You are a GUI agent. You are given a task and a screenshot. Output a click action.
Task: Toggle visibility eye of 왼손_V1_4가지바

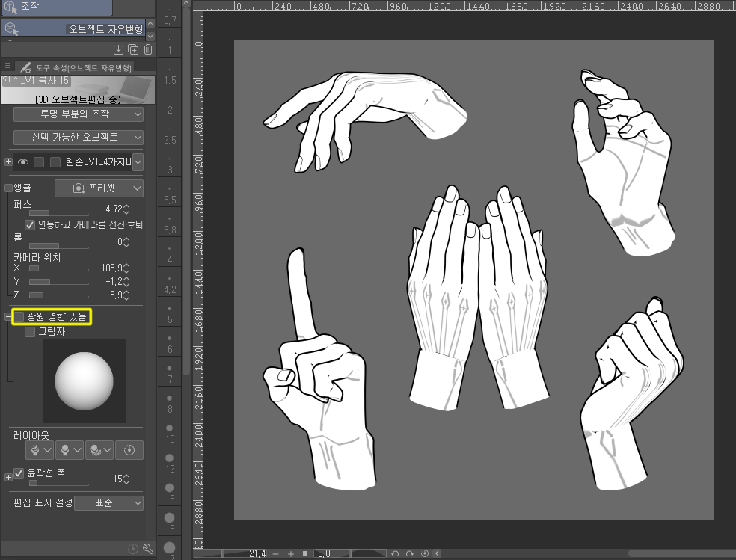click(x=25, y=161)
